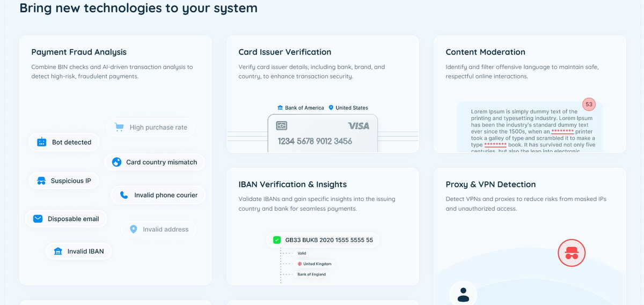Click the shopping cart icon for High purchase rate
The height and width of the screenshot is (305, 644).
(x=119, y=128)
